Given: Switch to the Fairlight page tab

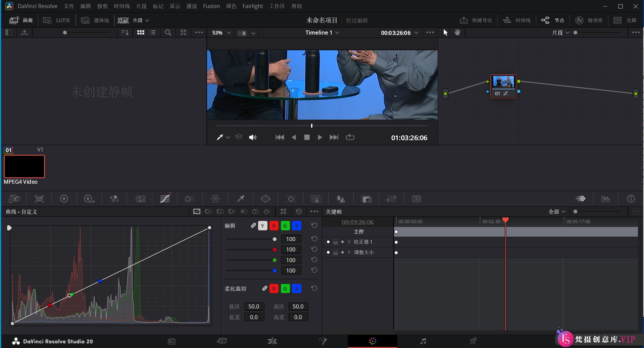Looking at the screenshot, I should pyautogui.click(x=423, y=341).
